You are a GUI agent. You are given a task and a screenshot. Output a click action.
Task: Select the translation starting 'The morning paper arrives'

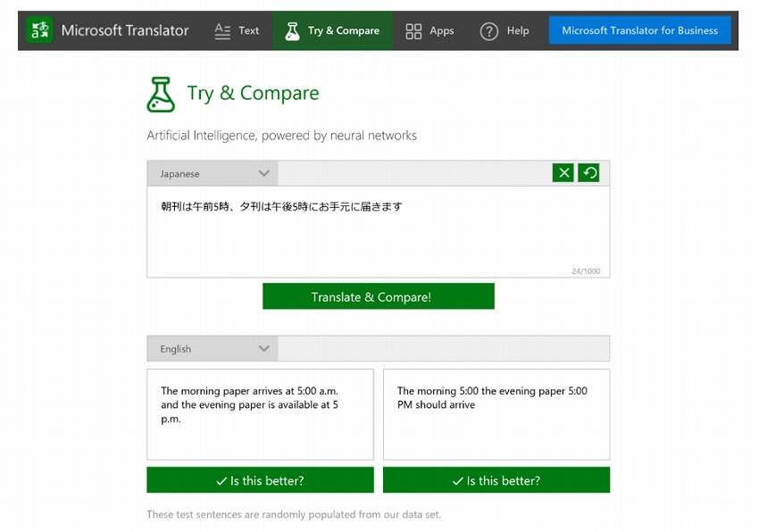(261, 414)
